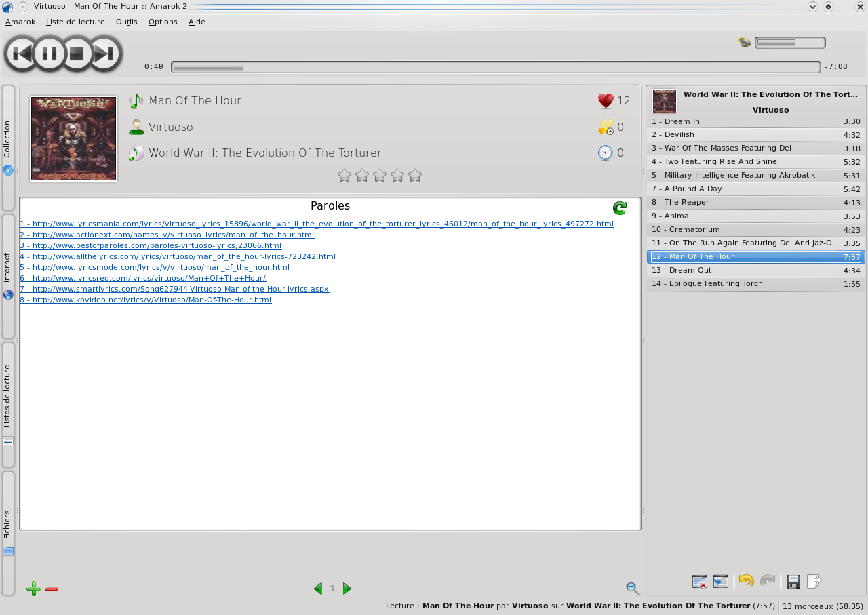Select track 10 - Crematorium
The height and width of the screenshot is (615, 868).
tap(755, 230)
